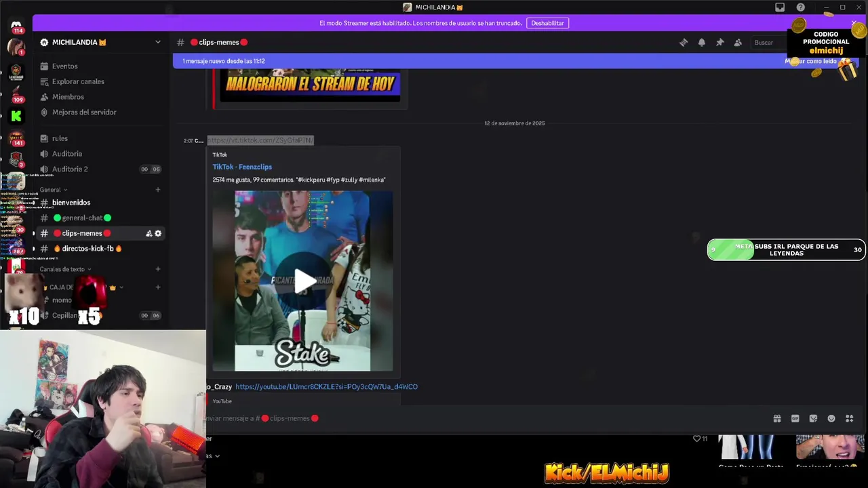Jump to 1 mensaje nuevo desde las 11:12
868x488 pixels.
tap(224, 61)
